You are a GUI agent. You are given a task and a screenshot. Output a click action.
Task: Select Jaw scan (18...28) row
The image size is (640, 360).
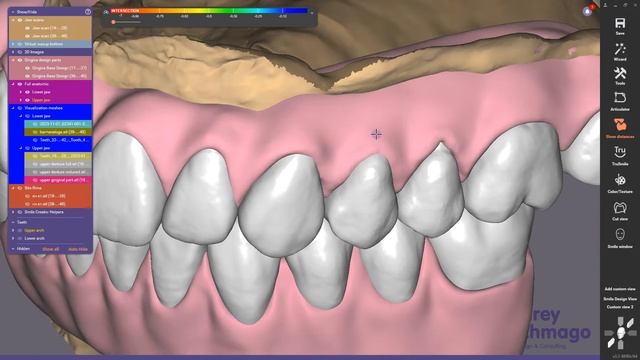click(x=50, y=28)
